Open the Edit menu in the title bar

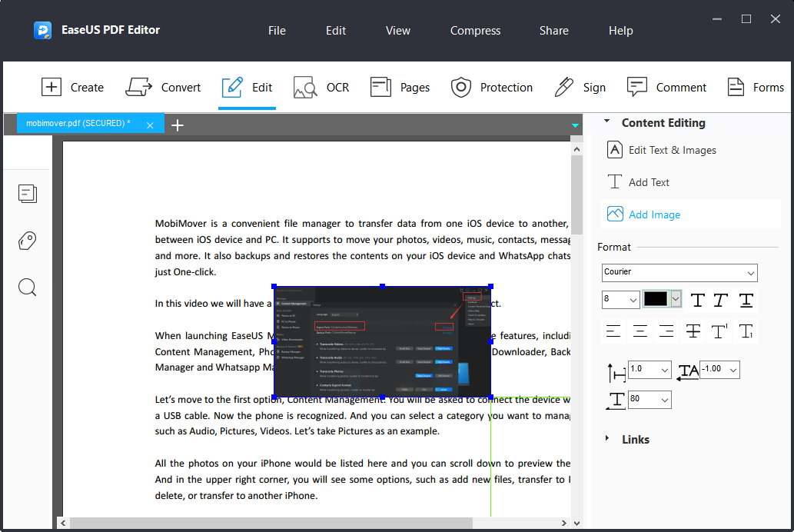[x=336, y=31]
